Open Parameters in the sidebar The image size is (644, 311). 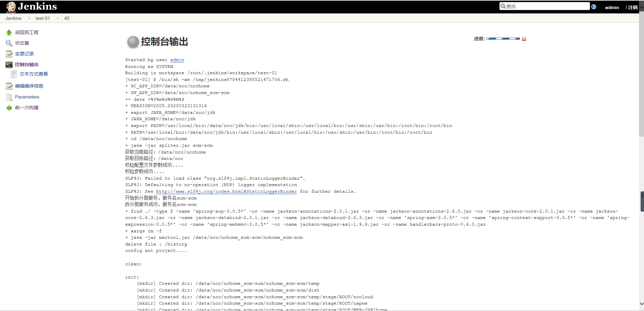coord(27,97)
